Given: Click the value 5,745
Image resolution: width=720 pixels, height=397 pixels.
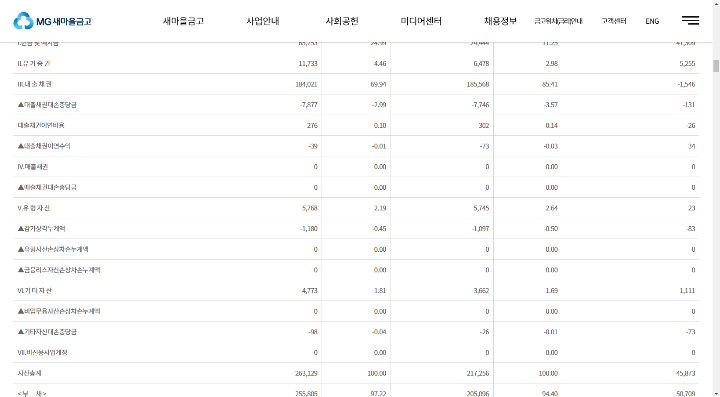Looking at the screenshot, I should pos(481,208).
